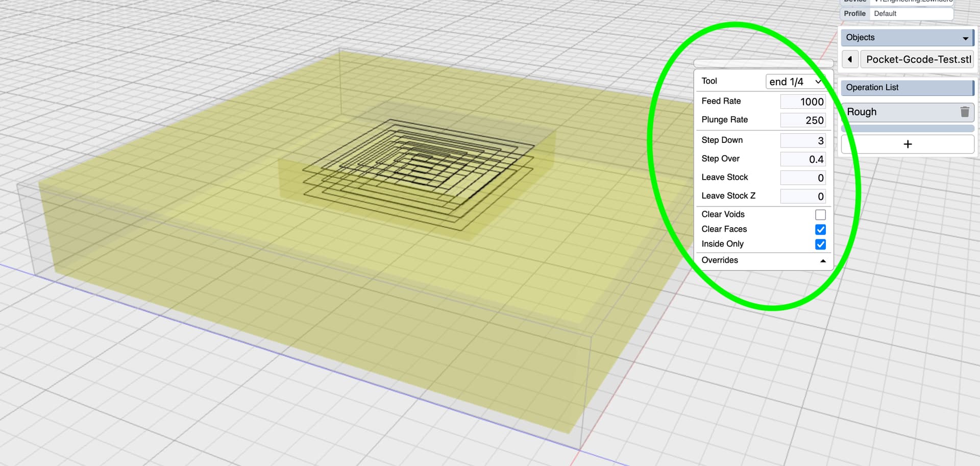The height and width of the screenshot is (466, 980).
Task: Select the Pocket-Gcode-Test.stl object
Action: point(917,59)
